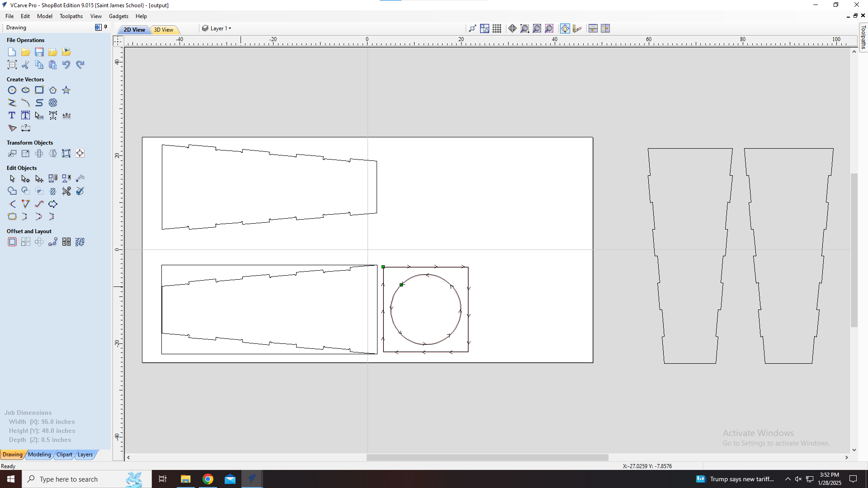Open the Toolpaths menu
The height and width of the screenshot is (488, 868).
(71, 16)
